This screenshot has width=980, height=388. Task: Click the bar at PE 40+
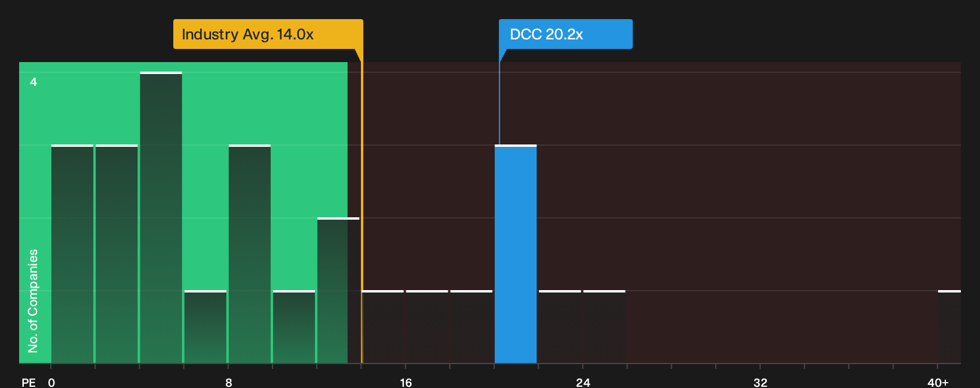pyautogui.click(x=950, y=327)
